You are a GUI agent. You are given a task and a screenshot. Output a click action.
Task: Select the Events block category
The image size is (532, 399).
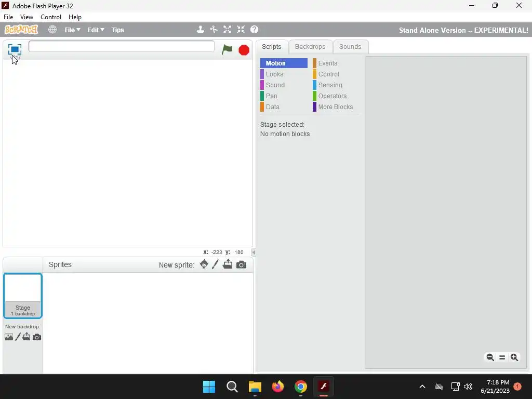335,63
